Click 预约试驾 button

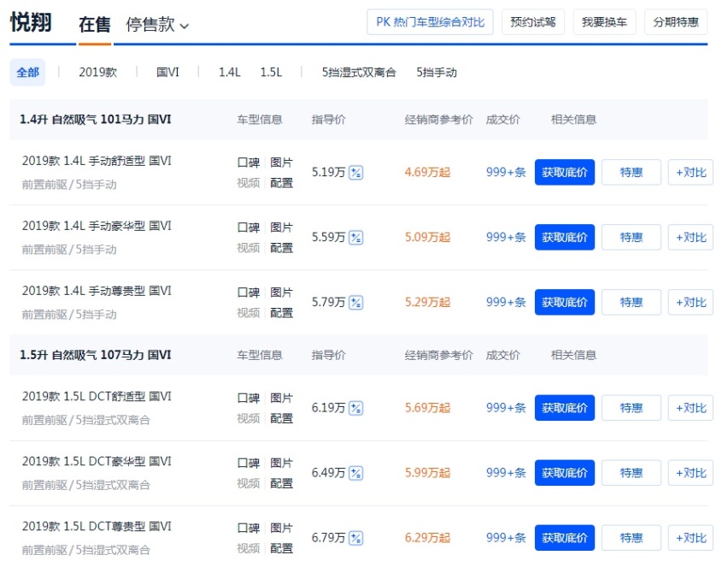533,22
